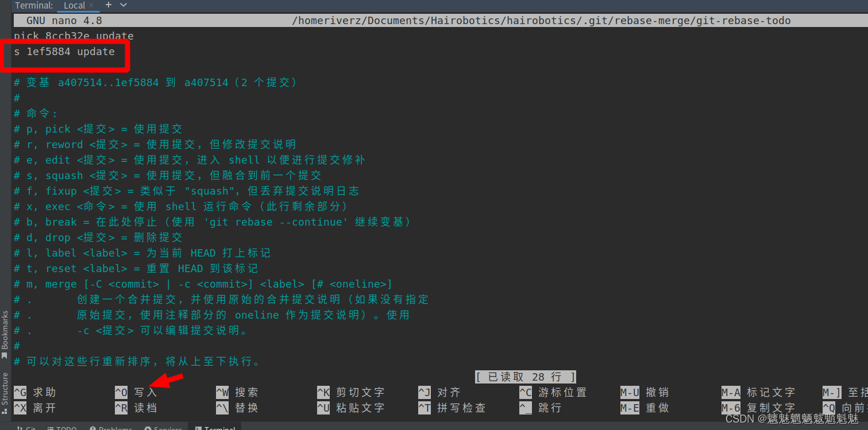Viewport: 868px width, 430px height.
Task: Open the Services tool window tab
Action: 164,428
